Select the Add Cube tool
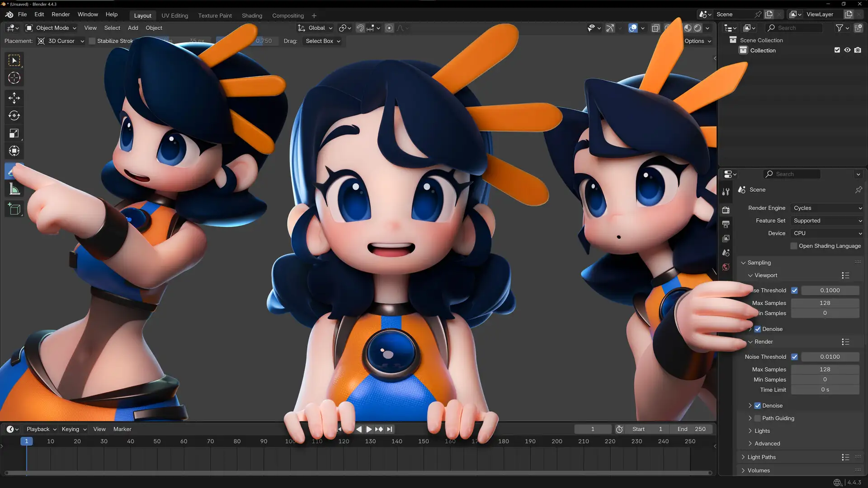The width and height of the screenshot is (868, 488). [14, 209]
